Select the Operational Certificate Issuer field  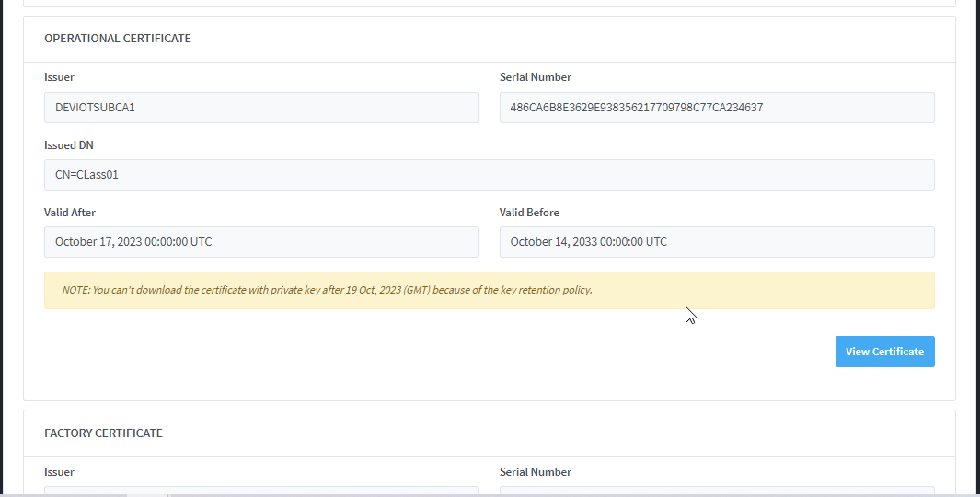coord(261,108)
